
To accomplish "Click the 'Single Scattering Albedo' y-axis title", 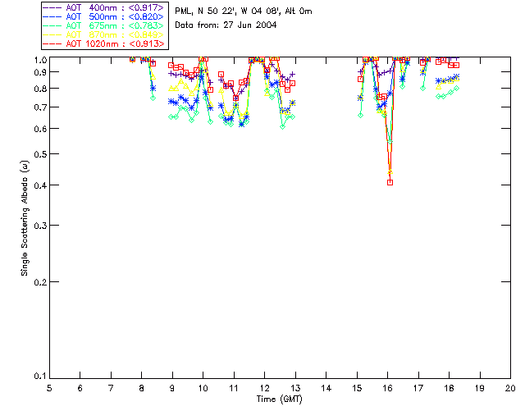I will click(x=25, y=218).
